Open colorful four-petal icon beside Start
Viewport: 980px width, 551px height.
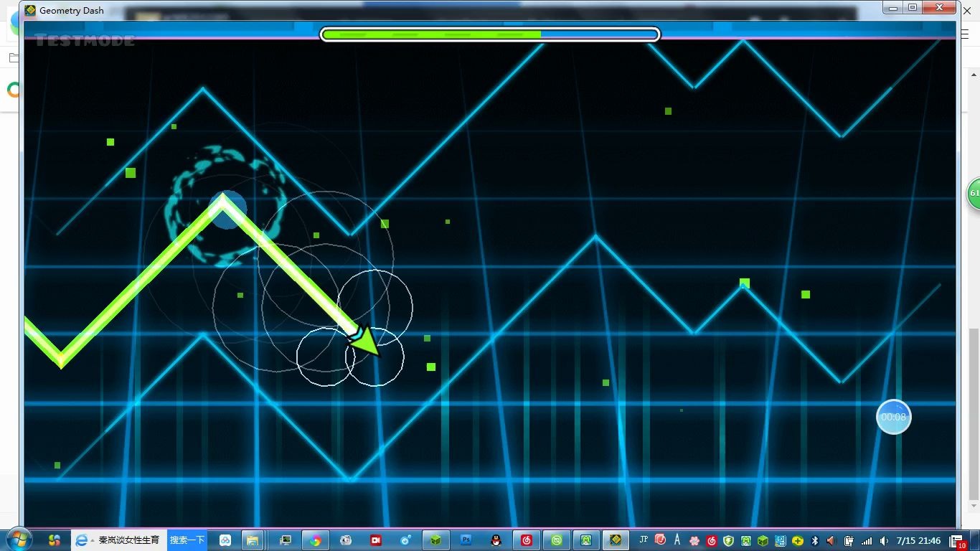(55, 540)
